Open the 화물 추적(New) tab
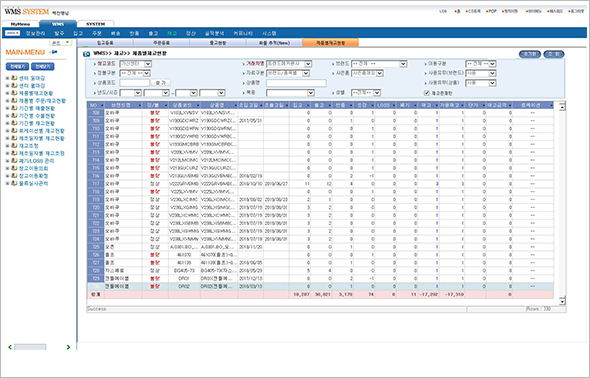The width and height of the screenshot is (590, 378). pos(274,43)
